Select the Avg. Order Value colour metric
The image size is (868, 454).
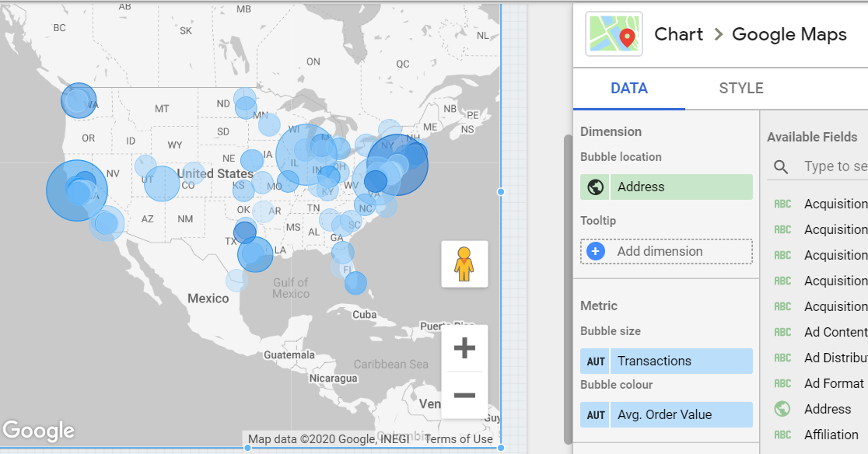(x=667, y=414)
